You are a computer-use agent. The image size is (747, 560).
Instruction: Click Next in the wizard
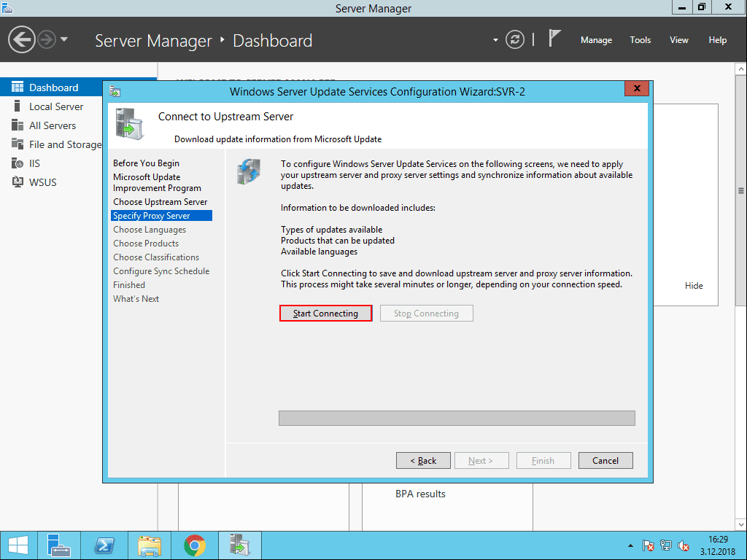(x=481, y=461)
